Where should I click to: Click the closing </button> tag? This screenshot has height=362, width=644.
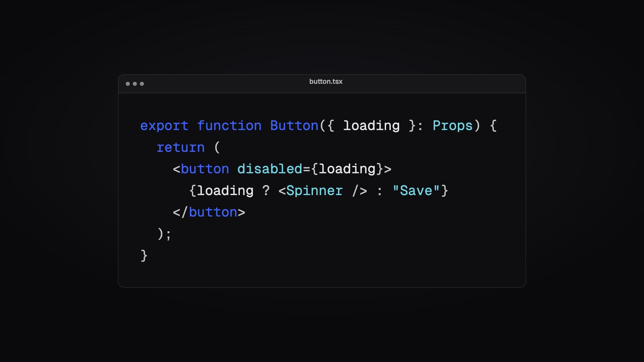209,213
